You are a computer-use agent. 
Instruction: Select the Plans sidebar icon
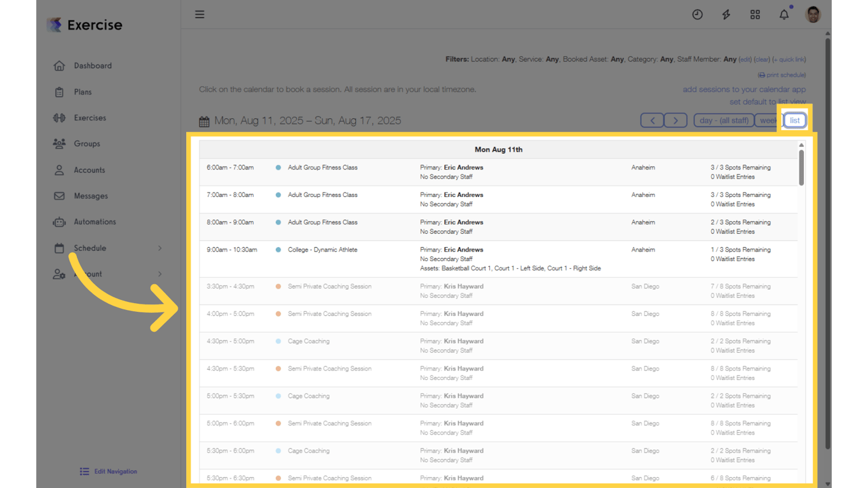(x=82, y=91)
